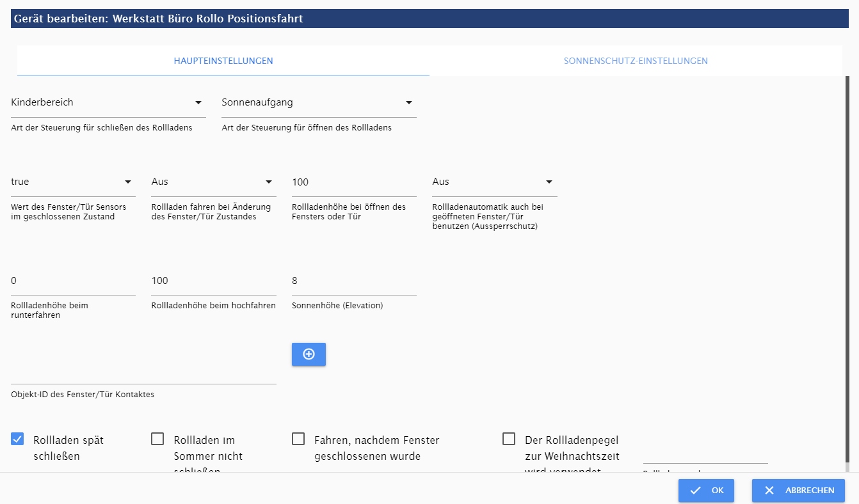The height and width of the screenshot is (504, 859).
Task: Open the window sensor value dropdown showing true
Action: pos(73,182)
